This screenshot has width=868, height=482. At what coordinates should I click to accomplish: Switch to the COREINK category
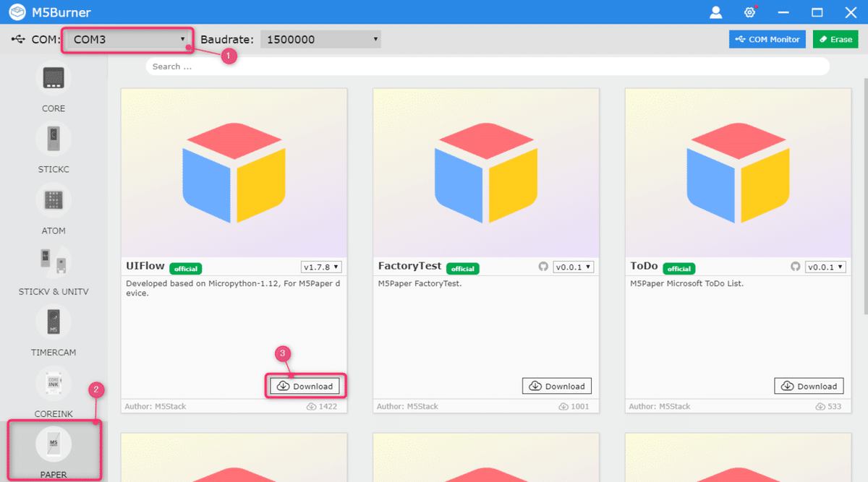pyautogui.click(x=54, y=384)
